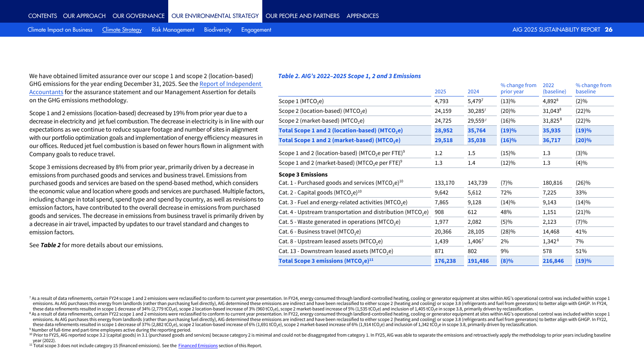Select Total Scope 3 baseline 216,846

pyautogui.click(x=553, y=261)
